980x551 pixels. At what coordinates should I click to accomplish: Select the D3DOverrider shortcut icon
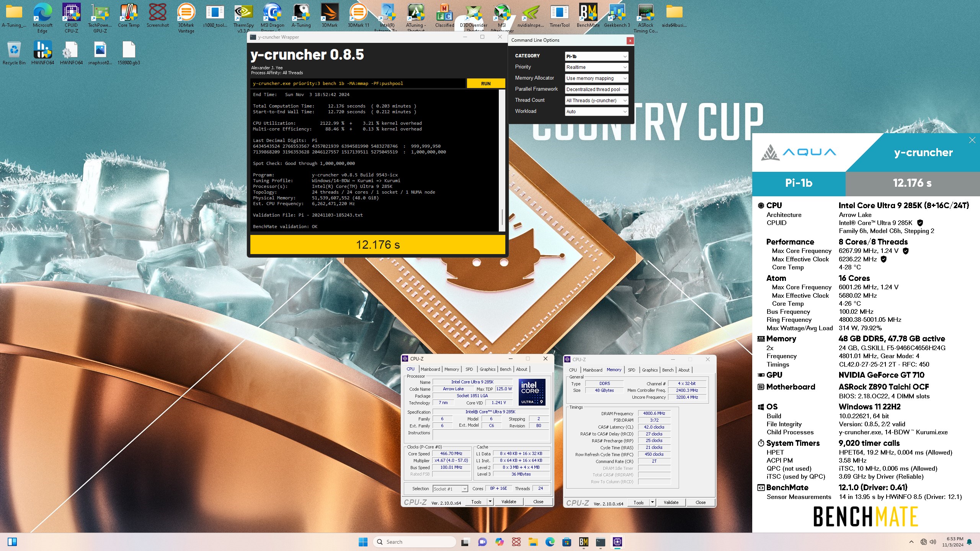pyautogui.click(x=474, y=18)
